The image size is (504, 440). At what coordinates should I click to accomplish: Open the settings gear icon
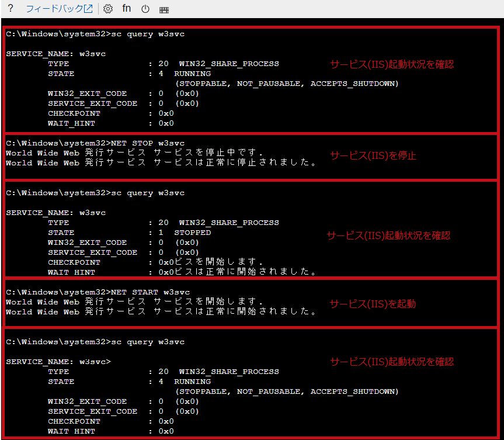[x=108, y=9]
